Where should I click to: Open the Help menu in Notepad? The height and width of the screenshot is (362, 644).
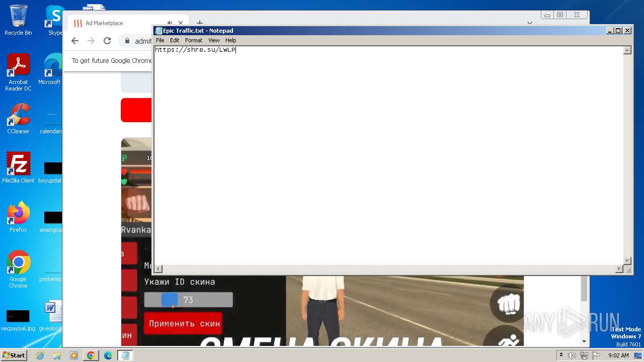click(230, 40)
